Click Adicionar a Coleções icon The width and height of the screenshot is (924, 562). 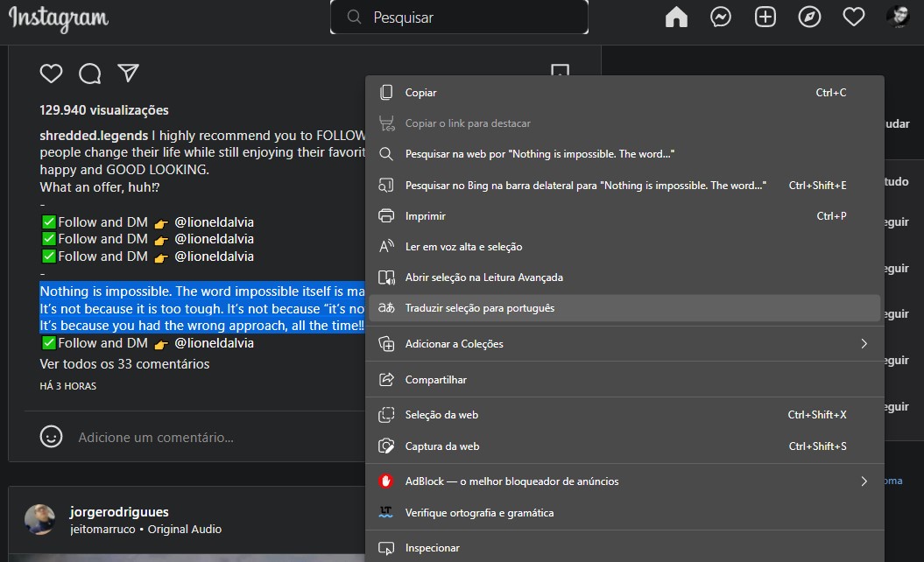(386, 343)
